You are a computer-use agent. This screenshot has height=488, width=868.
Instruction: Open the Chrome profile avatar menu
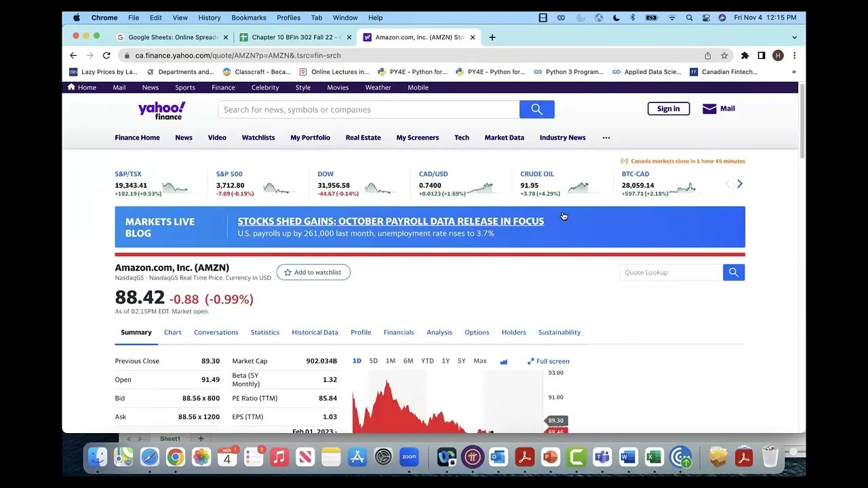pos(778,56)
